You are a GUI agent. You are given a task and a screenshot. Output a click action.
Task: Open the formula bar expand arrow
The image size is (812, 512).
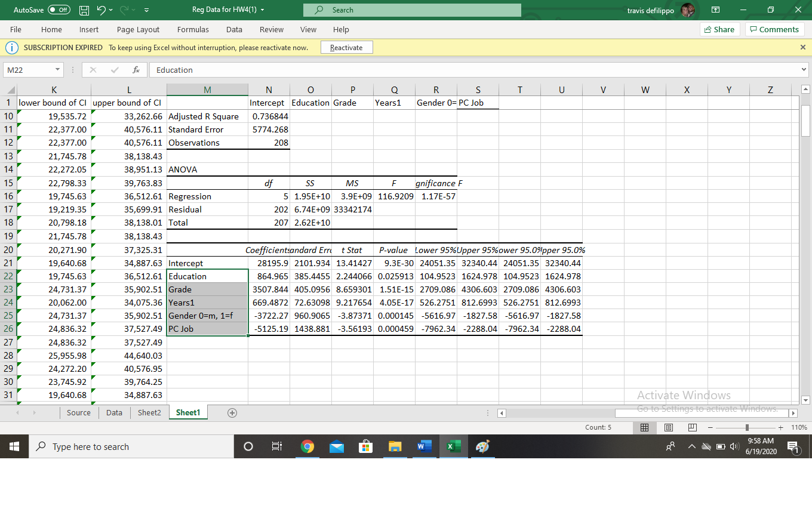pos(803,69)
